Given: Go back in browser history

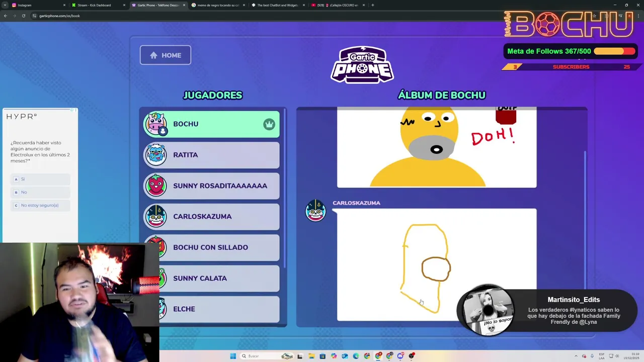Looking at the screenshot, I should tap(6, 16).
